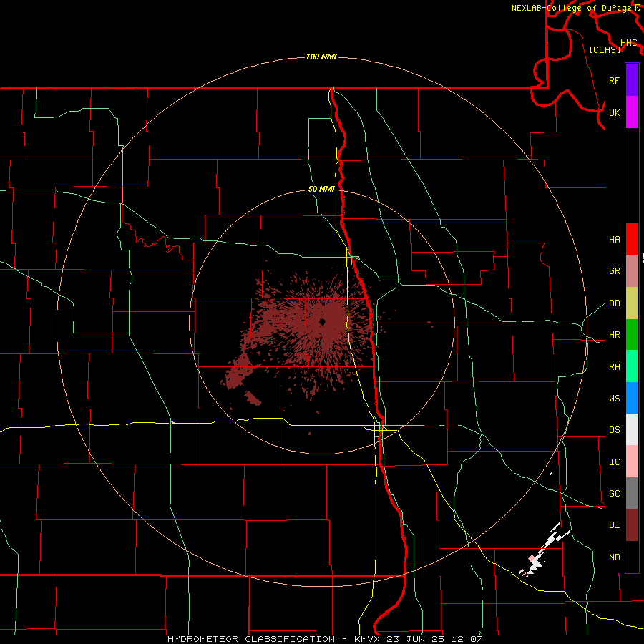
Task: Click the WS legend label
Action: pos(614,399)
